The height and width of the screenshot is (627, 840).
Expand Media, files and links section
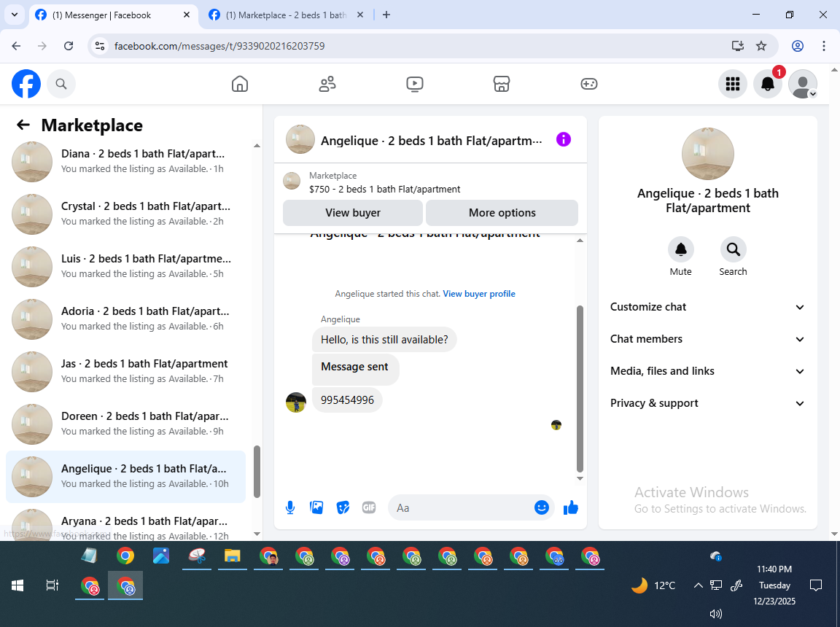708,372
